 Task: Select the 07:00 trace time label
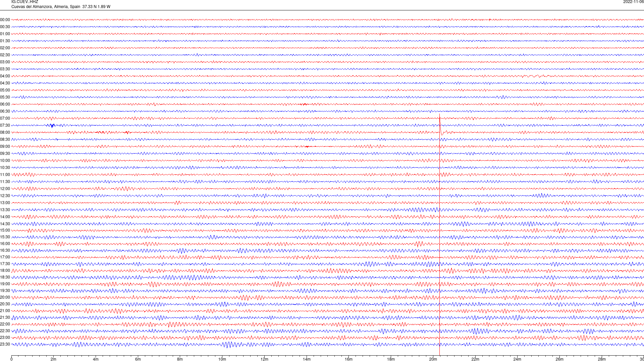(5, 118)
